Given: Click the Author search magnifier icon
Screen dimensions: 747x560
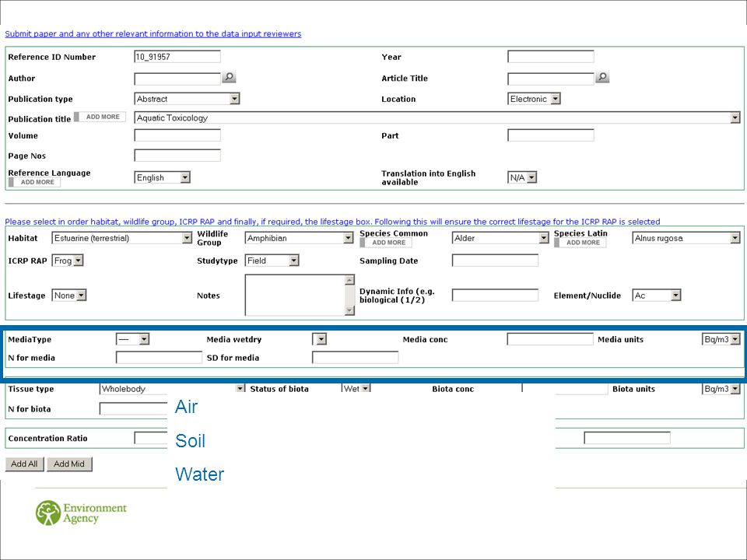Looking at the screenshot, I should click(x=229, y=77).
